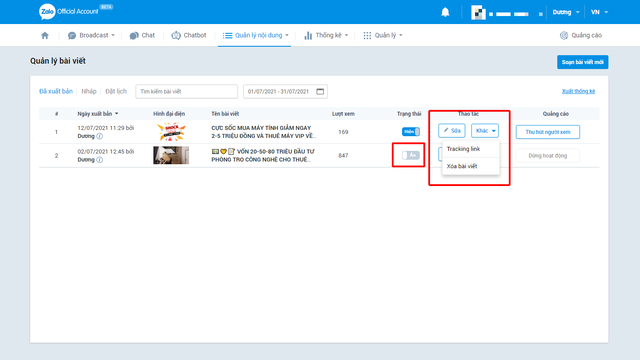Switch to Đặt lịch tab
Image resolution: width=640 pixels, height=360 pixels.
(116, 91)
